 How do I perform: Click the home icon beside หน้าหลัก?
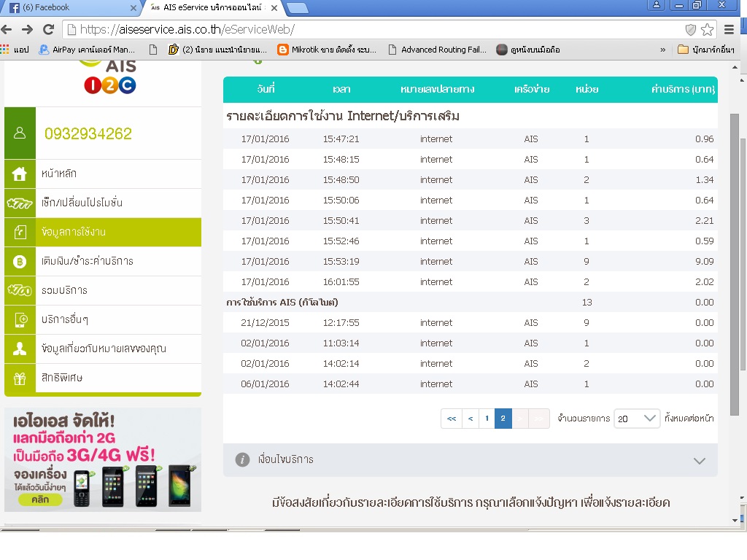coord(20,174)
